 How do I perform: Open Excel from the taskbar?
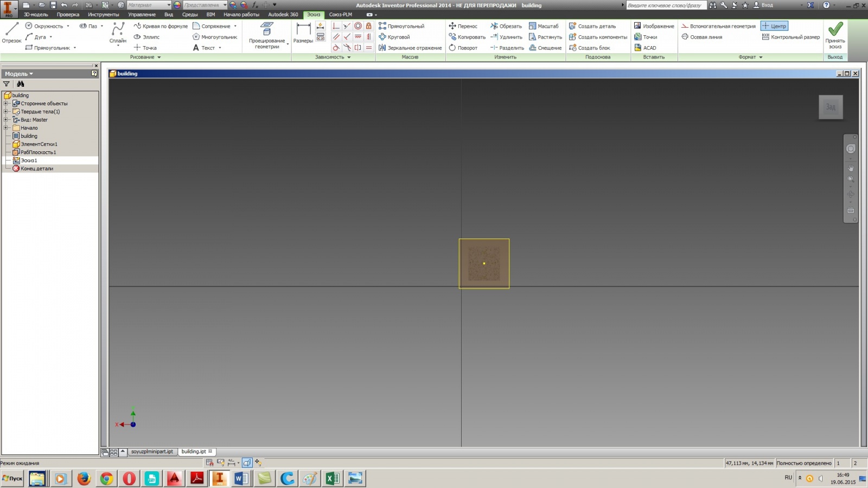pyautogui.click(x=333, y=478)
